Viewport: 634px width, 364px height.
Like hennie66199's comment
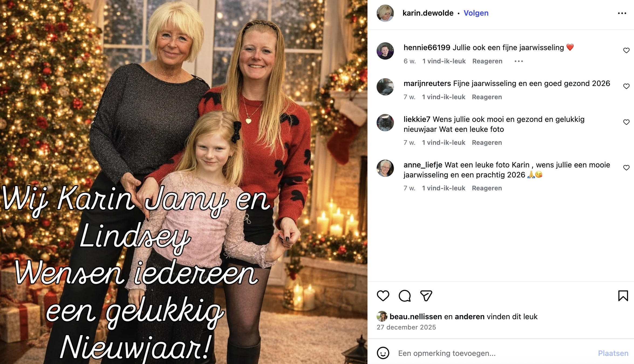[x=626, y=50]
